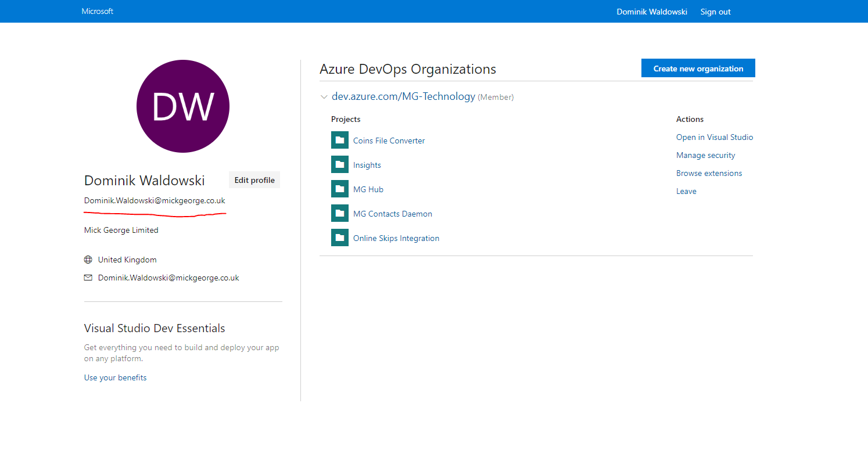Click the MG Hub folder icon
The height and width of the screenshot is (475, 868).
tap(340, 189)
